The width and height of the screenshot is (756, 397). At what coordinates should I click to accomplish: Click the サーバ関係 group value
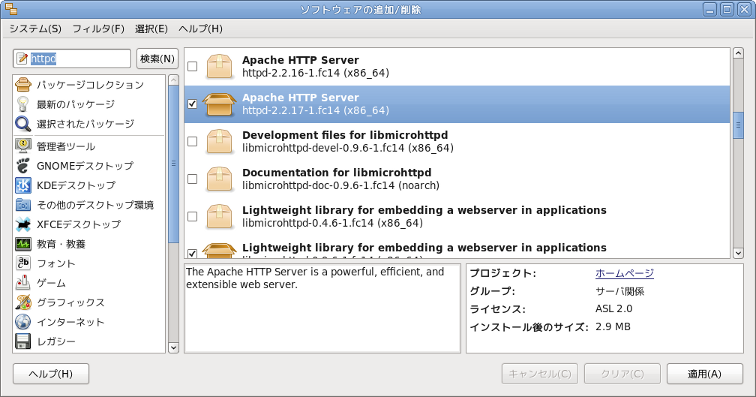coord(620,291)
